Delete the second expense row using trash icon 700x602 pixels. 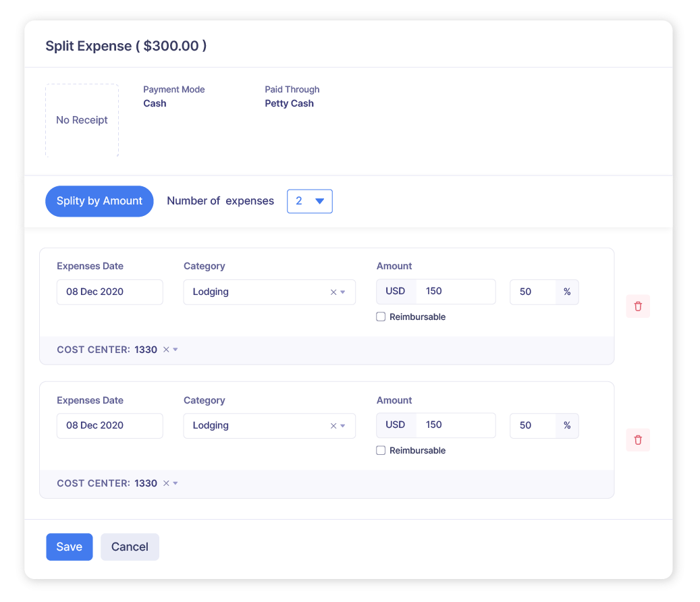[637, 439]
